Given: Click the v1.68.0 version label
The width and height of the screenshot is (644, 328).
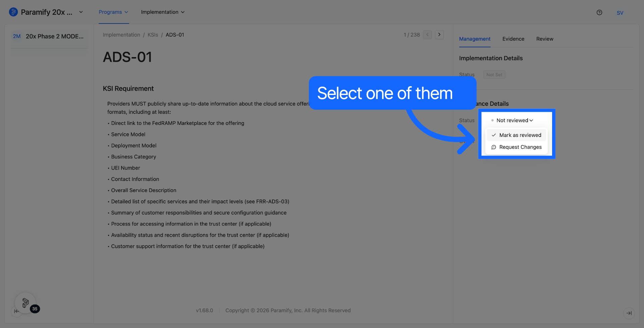Looking at the screenshot, I should click(x=205, y=311).
